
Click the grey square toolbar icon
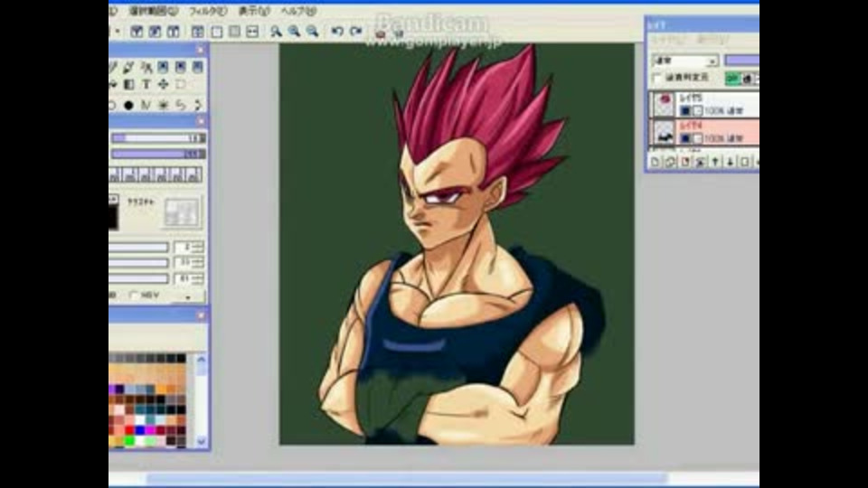click(235, 32)
